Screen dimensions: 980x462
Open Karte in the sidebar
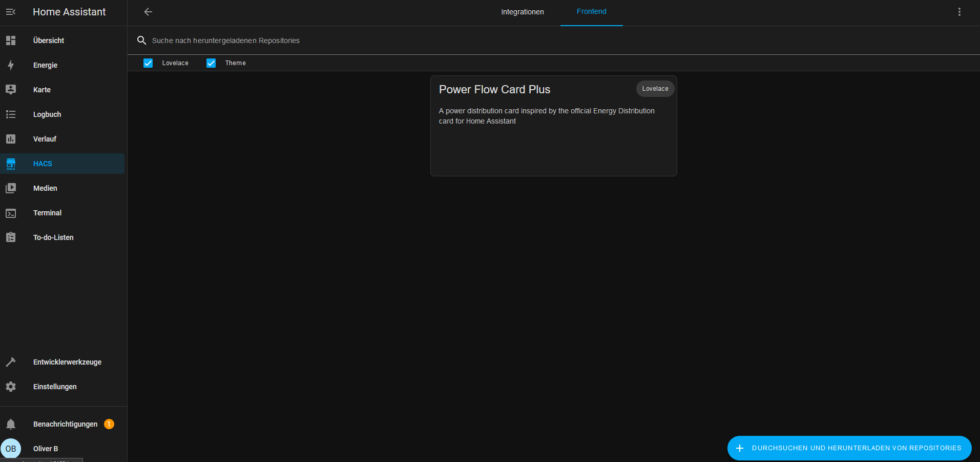[x=62, y=90]
